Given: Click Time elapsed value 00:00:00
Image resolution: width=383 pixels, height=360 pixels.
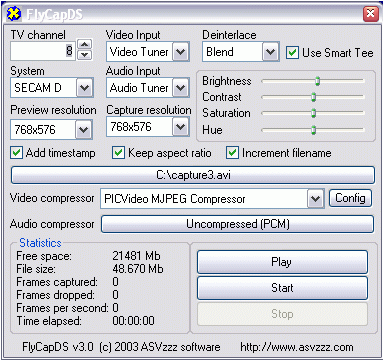Looking at the screenshot, I should click(133, 321).
